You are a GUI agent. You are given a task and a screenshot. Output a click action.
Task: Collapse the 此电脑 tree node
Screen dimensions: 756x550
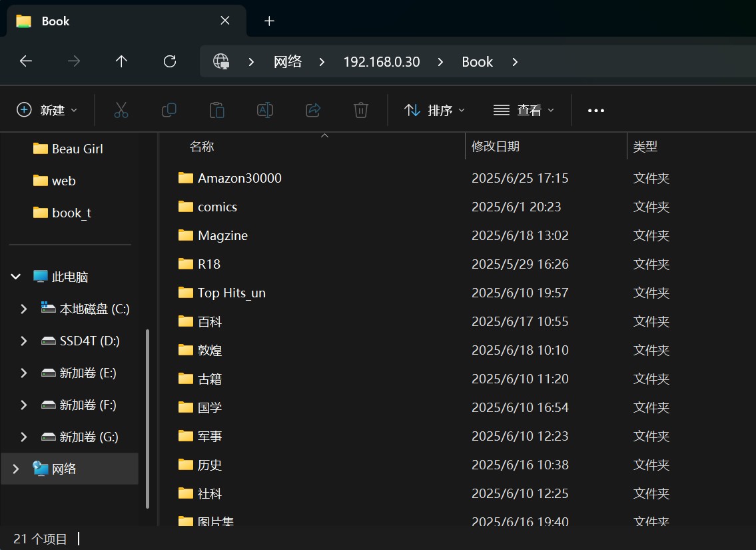tap(16, 277)
